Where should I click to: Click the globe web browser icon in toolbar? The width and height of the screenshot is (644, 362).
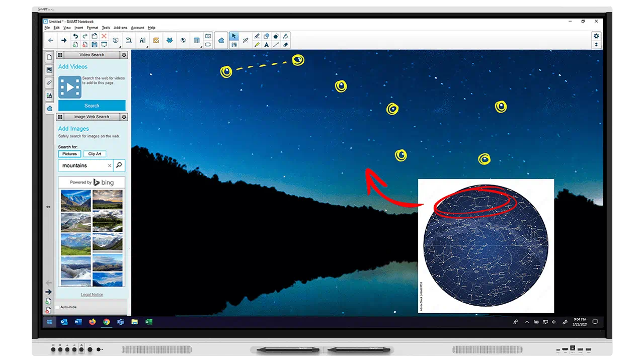pyautogui.click(x=183, y=40)
